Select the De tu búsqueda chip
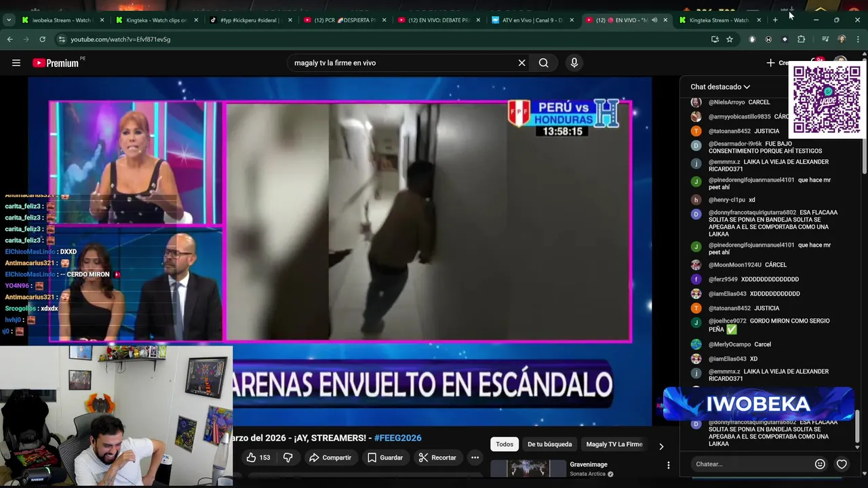 [x=549, y=444]
